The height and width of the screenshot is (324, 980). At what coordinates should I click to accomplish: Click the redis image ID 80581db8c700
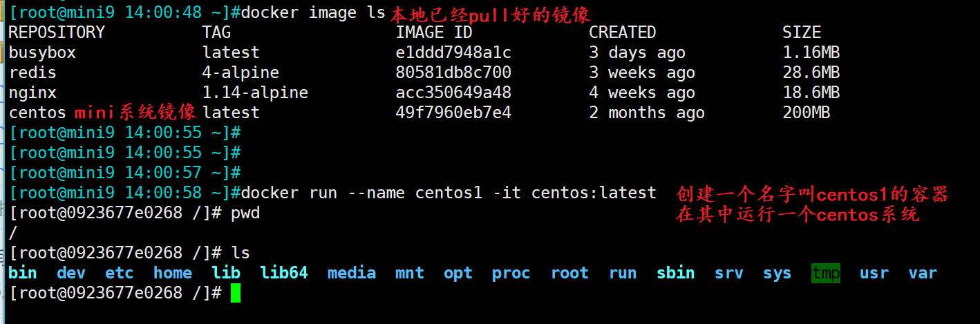pos(453,73)
